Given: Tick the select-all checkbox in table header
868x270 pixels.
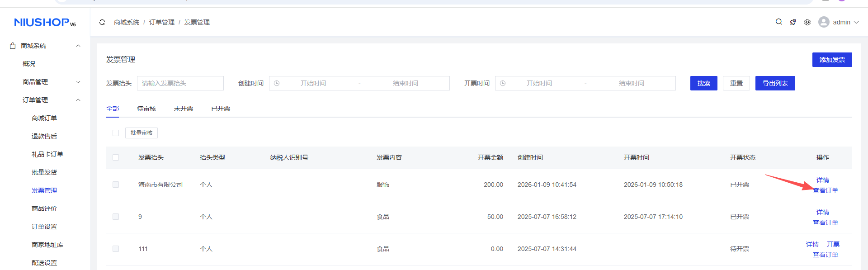Looking at the screenshot, I should coord(116,157).
